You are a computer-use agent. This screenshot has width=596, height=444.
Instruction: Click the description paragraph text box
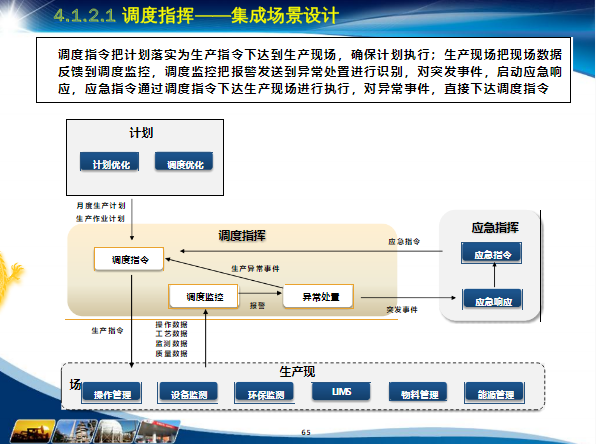(x=303, y=70)
